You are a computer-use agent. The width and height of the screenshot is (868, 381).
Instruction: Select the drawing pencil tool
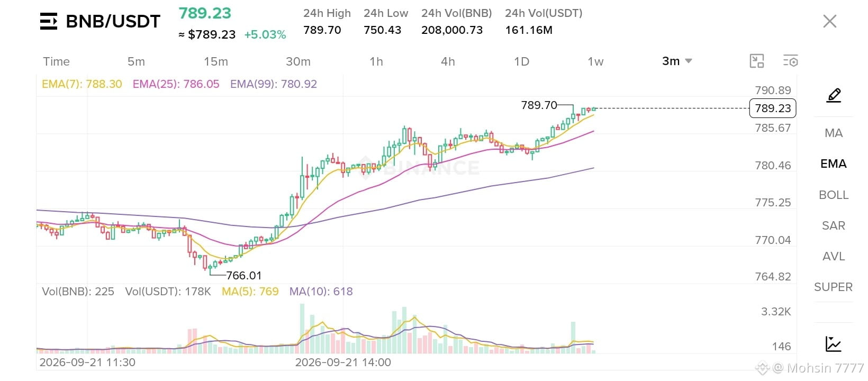point(834,95)
